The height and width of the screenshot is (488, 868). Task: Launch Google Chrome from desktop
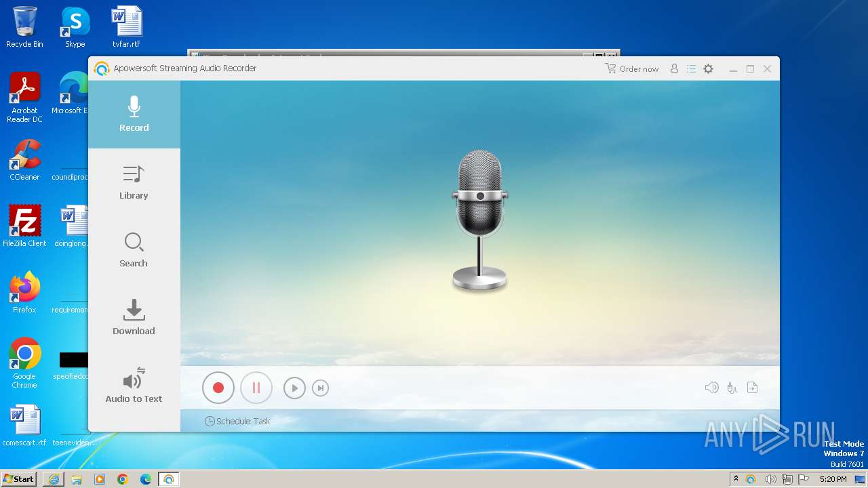24,363
